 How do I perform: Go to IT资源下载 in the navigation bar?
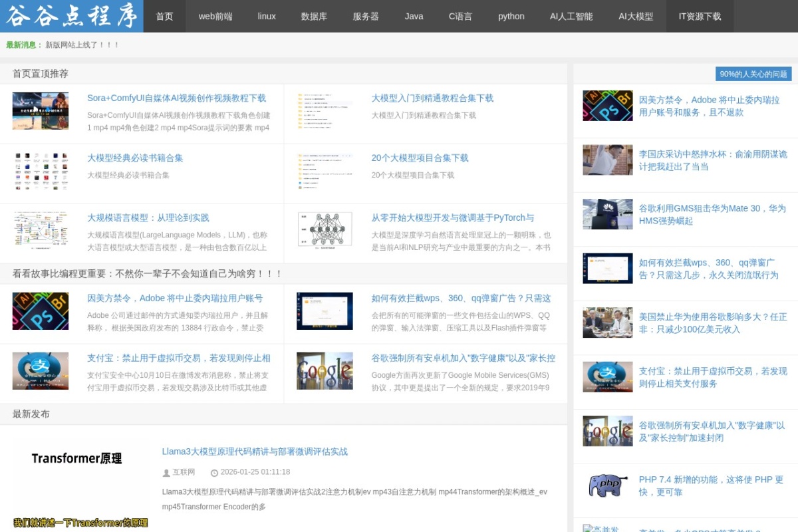coord(700,16)
